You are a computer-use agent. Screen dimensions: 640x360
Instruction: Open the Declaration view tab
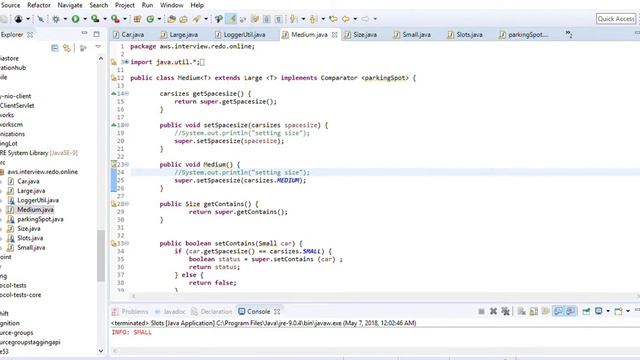pos(212,311)
